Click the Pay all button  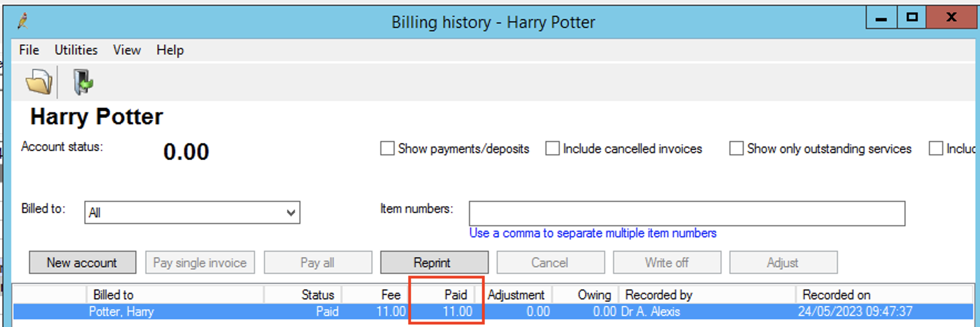318,262
